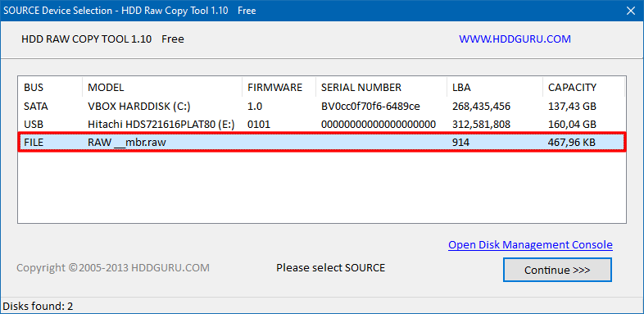The image size is (644, 314).
Task: Visit the WWW.HDDGURU.COM link
Action: pos(515,39)
